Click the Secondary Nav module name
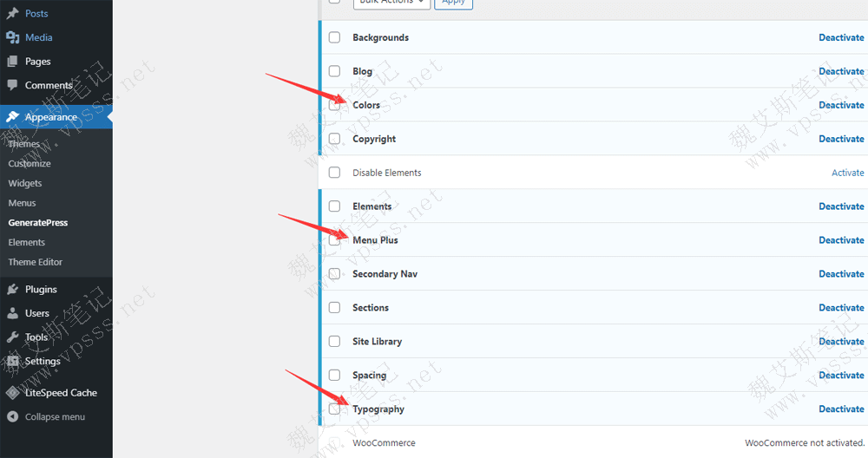This screenshot has width=868, height=458. (385, 274)
